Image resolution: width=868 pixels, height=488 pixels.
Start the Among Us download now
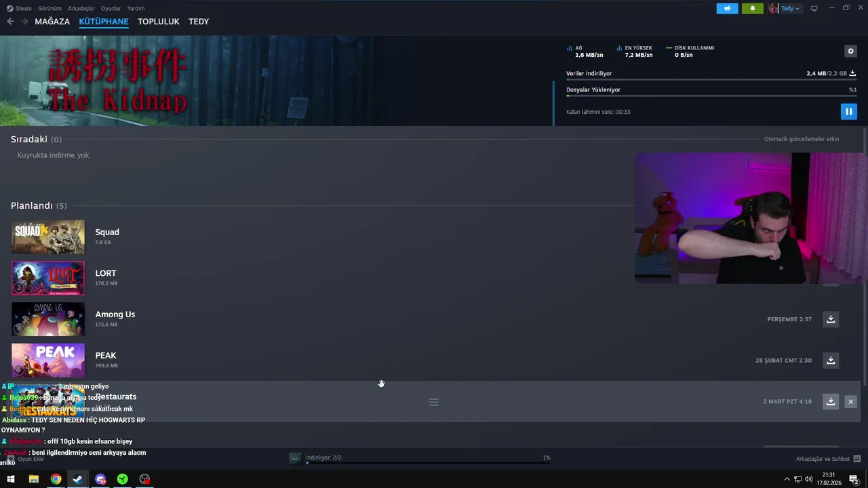pos(831,319)
